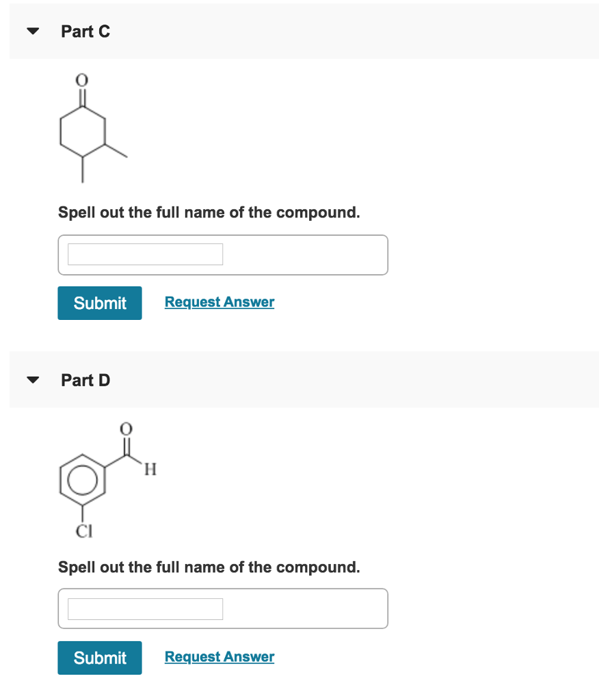This screenshot has width=599, height=700.
Task: Click the Part D heading label
Action: tap(85, 379)
